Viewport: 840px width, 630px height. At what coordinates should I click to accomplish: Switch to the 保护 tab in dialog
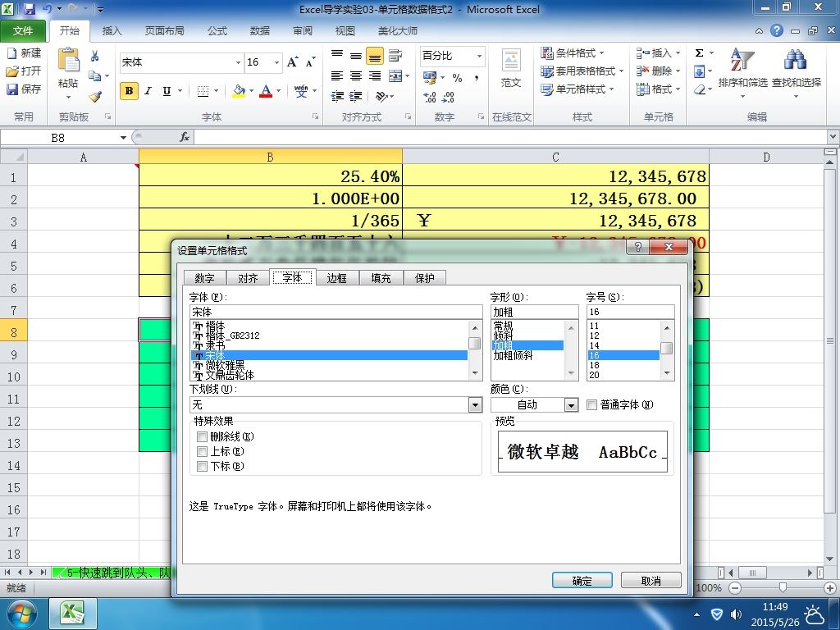click(x=424, y=278)
